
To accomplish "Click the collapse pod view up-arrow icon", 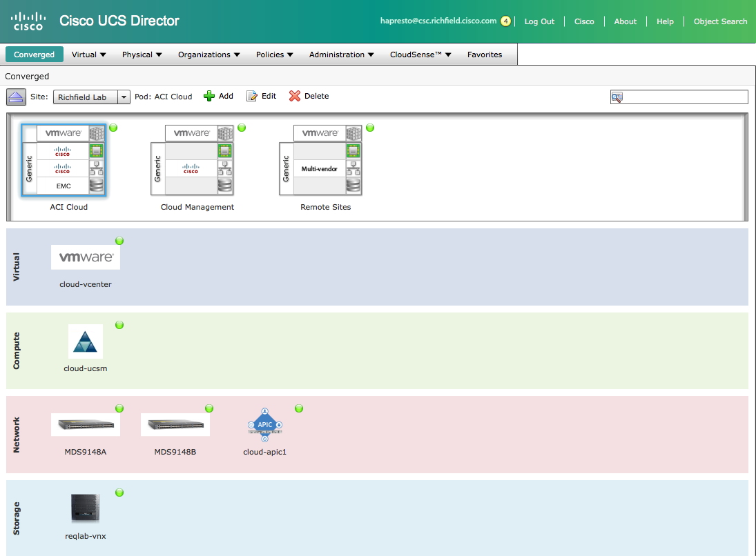I will 16,97.
